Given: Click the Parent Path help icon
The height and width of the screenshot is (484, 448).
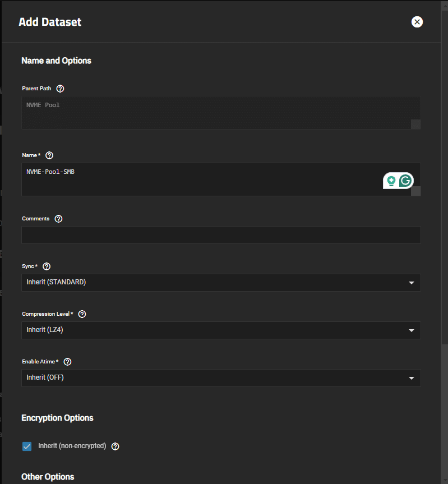Looking at the screenshot, I should point(60,89).
